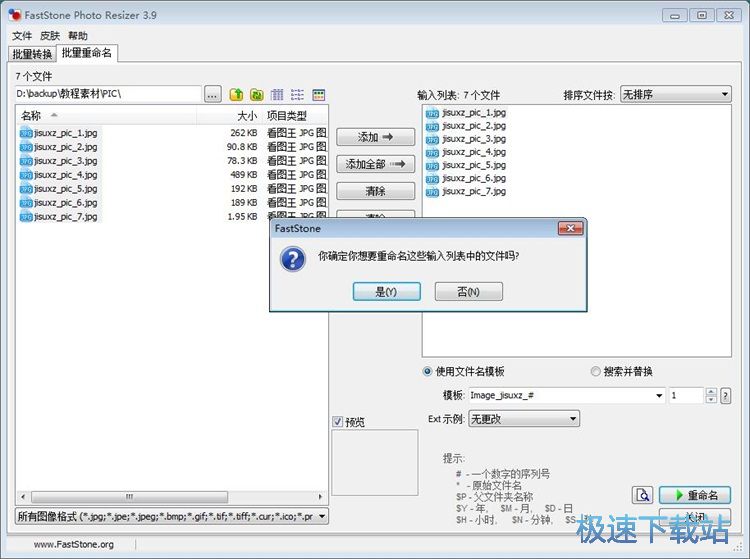
Task: Switch to the 批量转换 tab
Action: click(x=32, y=54)
